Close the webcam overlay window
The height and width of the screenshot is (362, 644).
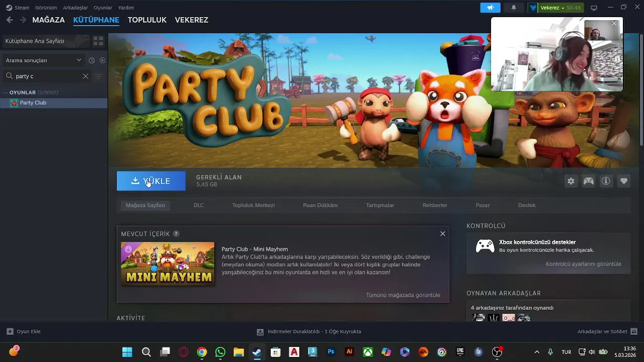pos(614,23)
